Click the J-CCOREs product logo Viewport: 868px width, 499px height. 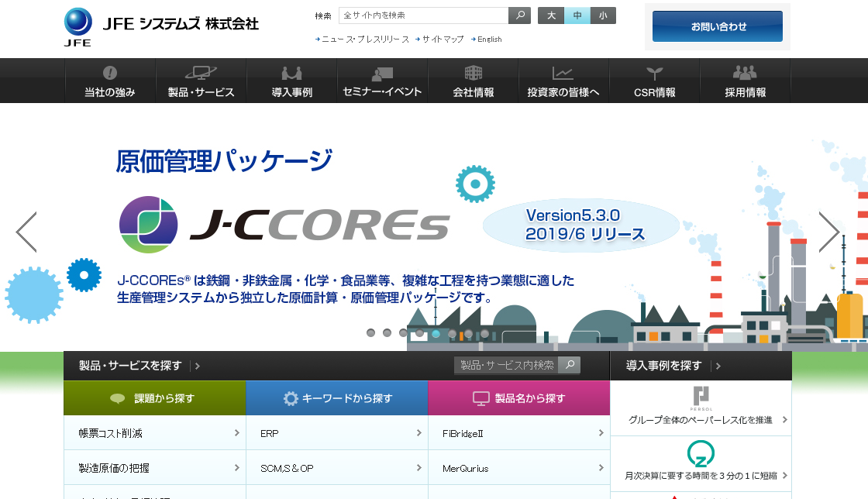tap(284, 225)
